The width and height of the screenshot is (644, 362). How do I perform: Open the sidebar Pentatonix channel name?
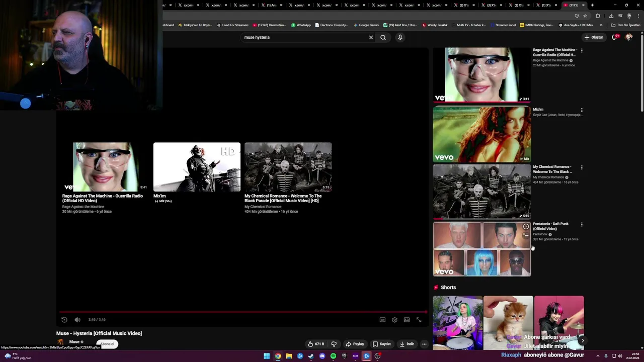pos(540,234)
